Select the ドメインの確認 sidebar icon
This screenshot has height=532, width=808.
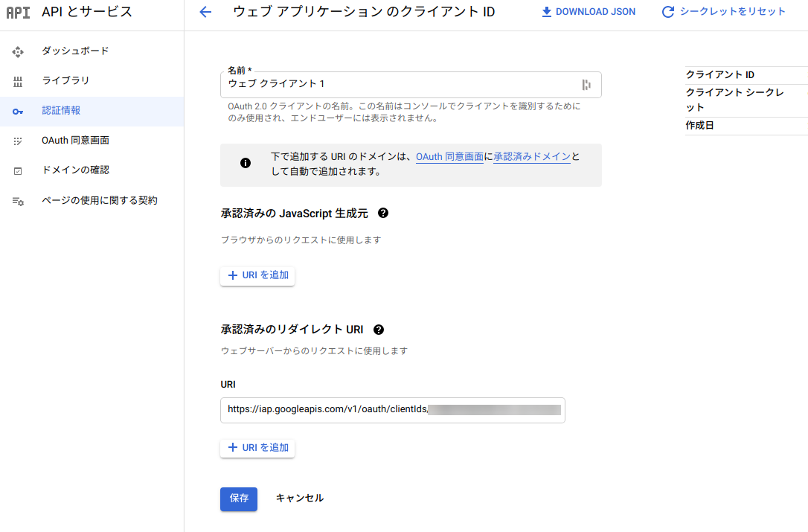tap(17, 170)
